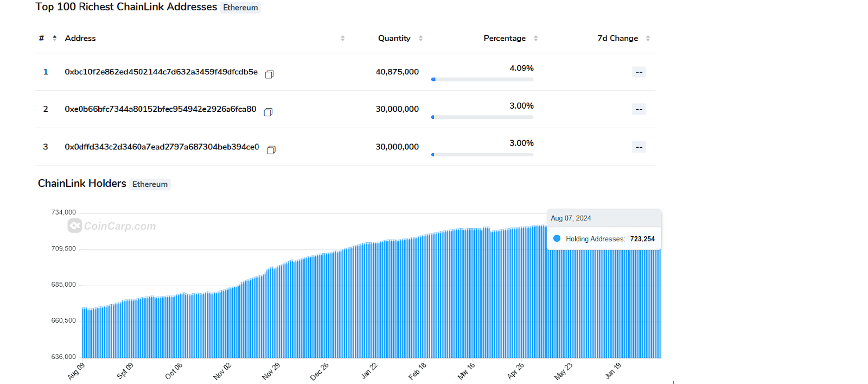Sort holders by Percentage column
Screen dimensions: 868x384
point(535,38)
